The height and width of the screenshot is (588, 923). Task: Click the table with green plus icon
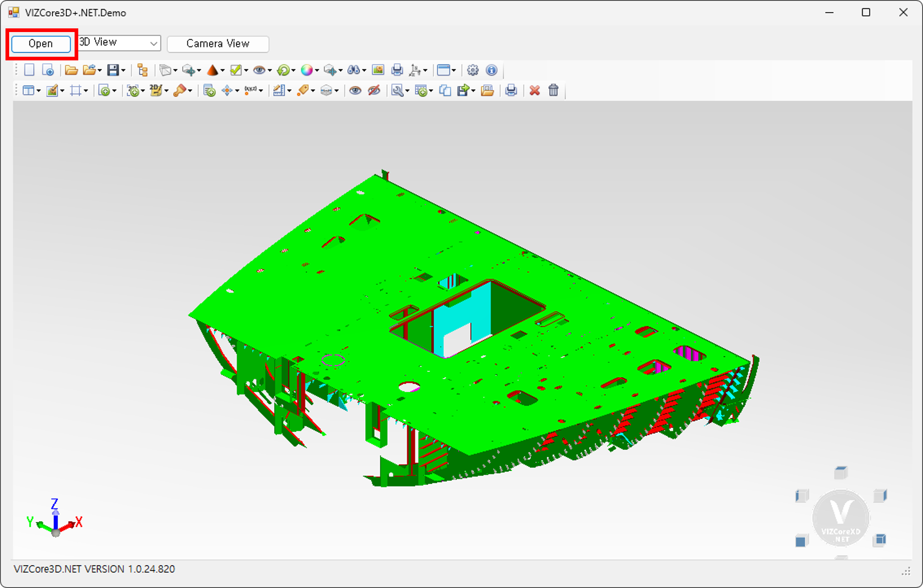[421, 91]
